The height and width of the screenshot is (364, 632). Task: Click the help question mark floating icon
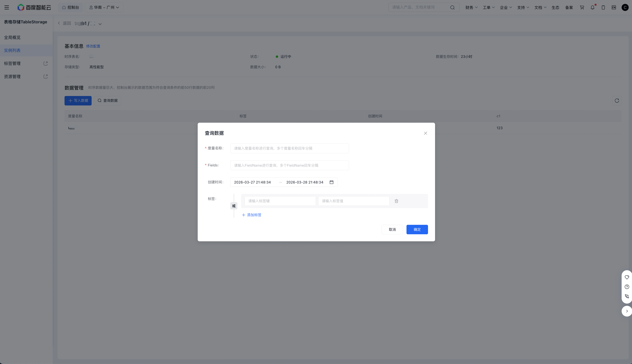coord(627,287)
